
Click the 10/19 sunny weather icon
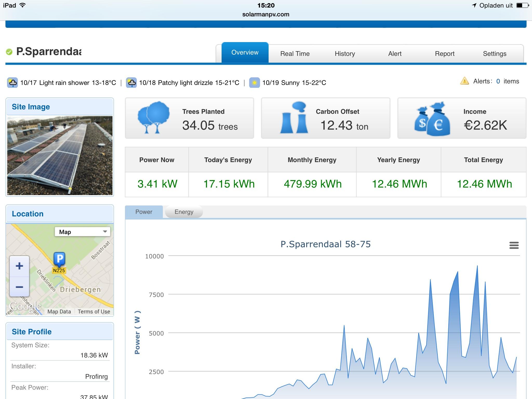254,83
